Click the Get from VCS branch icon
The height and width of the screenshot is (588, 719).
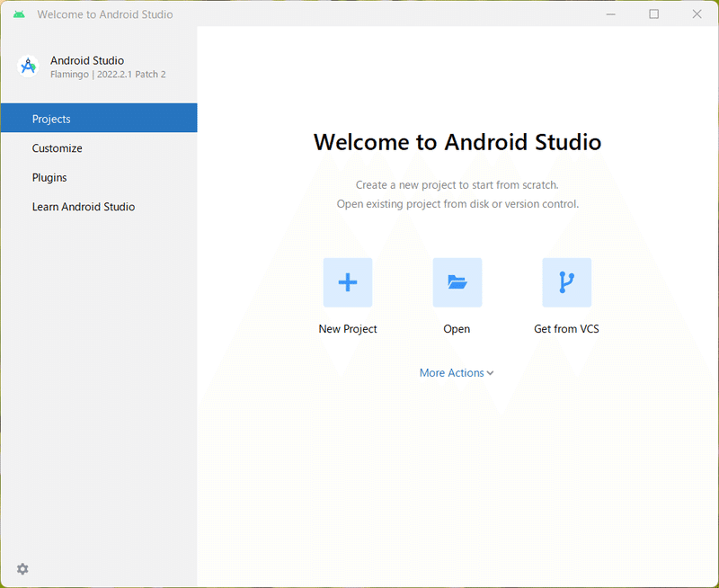point(566,281)
